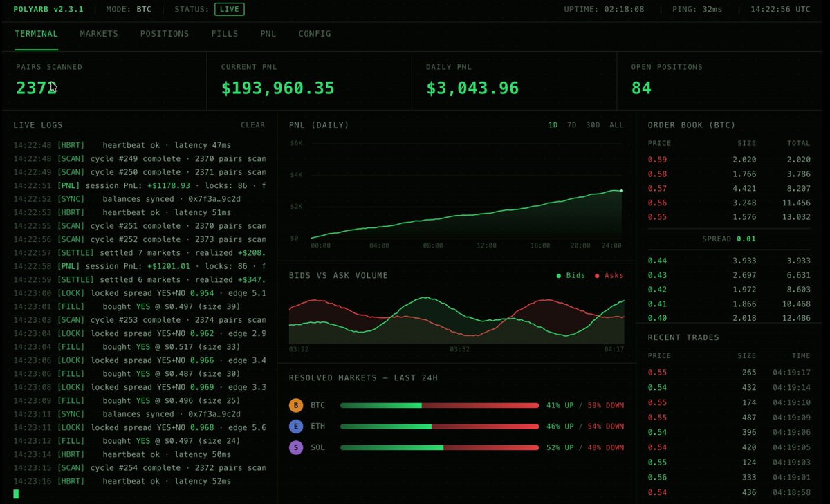Click the green terminal cursor below the logs
830x504 pixels.
click(16, 494)
